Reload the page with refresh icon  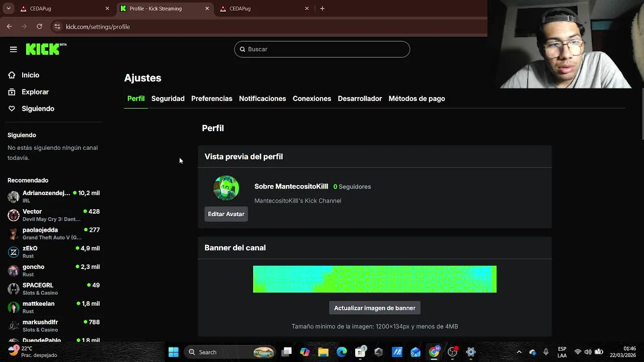coord(39,27)
